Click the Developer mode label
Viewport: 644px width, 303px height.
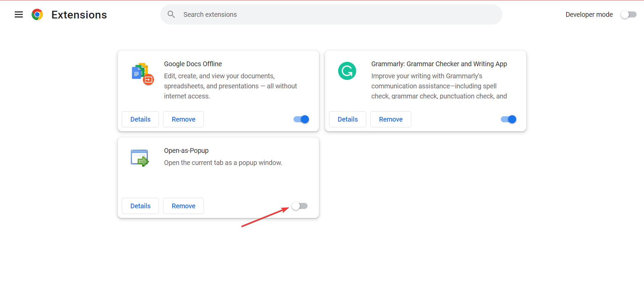[x=589, y=14]
